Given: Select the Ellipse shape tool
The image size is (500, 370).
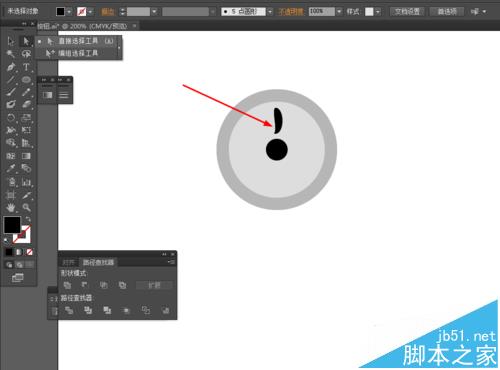Looking at the screenshot, I should pos(26,79).
